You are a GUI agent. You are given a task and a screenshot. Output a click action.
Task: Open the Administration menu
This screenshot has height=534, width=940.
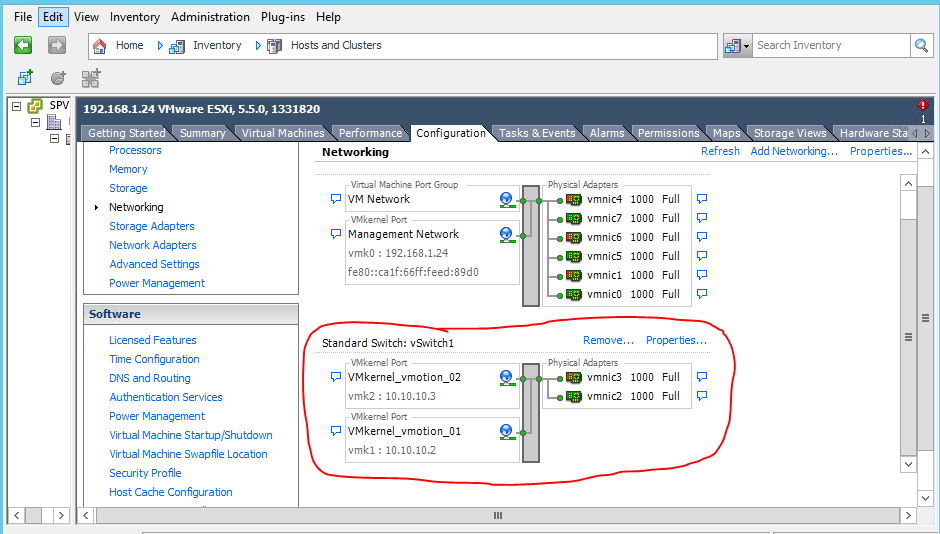point(210,17)
